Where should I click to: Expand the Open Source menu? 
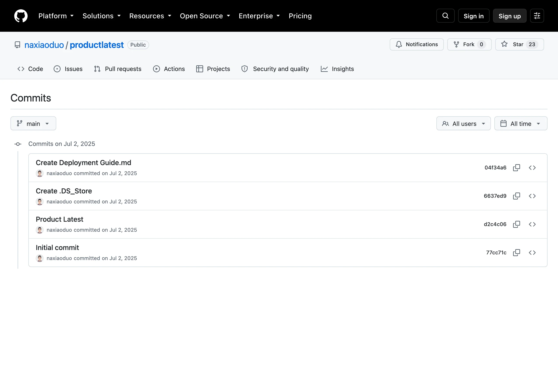[x=205, y=16]
